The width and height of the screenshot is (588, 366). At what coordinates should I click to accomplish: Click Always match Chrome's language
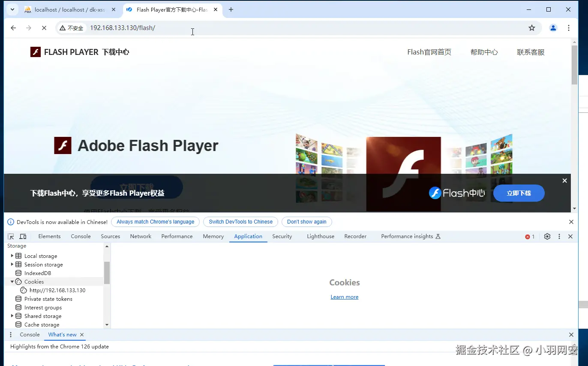tap(155, 222)
